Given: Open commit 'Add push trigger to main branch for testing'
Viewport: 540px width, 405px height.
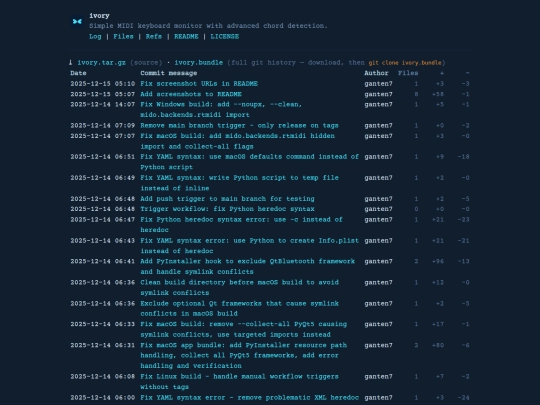Looking at the screenshot, I should point(227,199).
